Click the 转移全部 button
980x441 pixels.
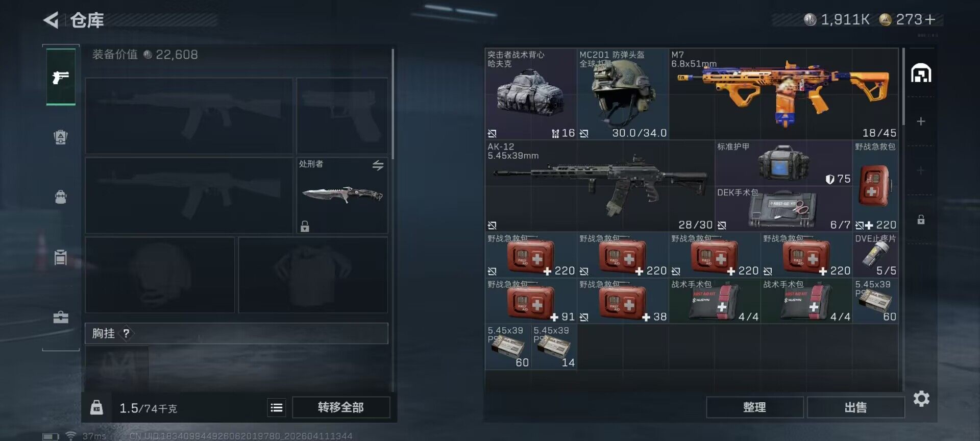(341, 407)
